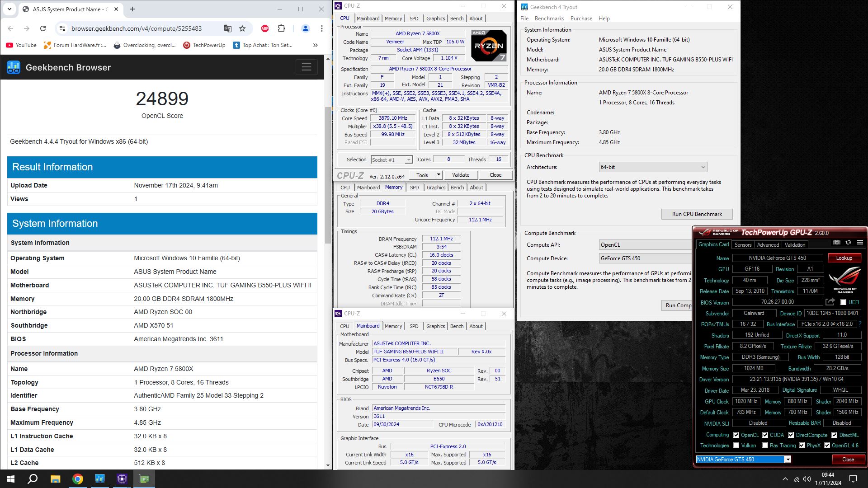Toggle the PhysX checkbox in GPU-Z

pos(802,446)
